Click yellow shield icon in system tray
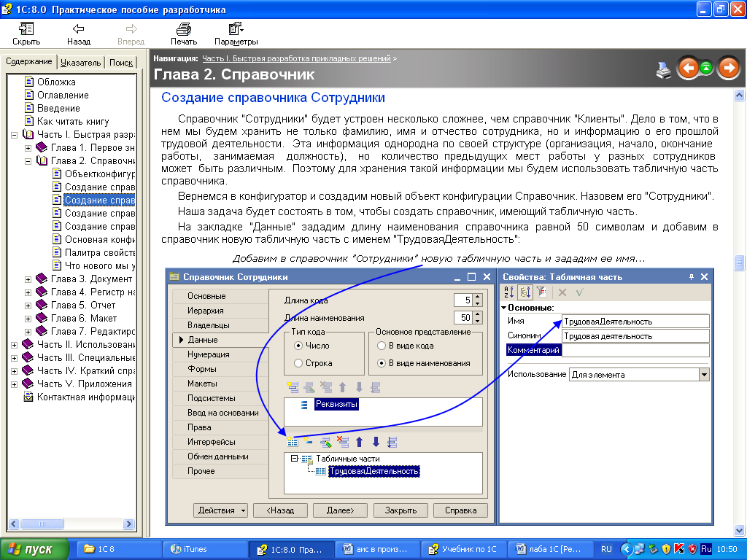Image resolution: width=747 pixels, height=560 pixels. pos(667,549)
